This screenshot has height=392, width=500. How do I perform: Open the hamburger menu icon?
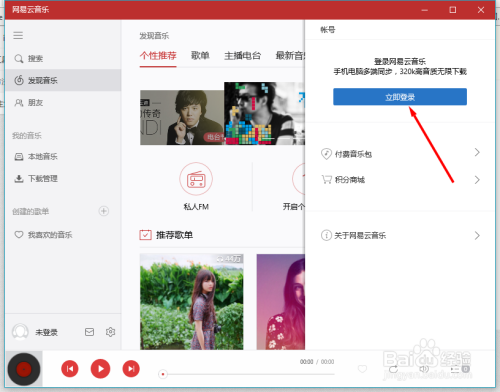tap(18, 35)
